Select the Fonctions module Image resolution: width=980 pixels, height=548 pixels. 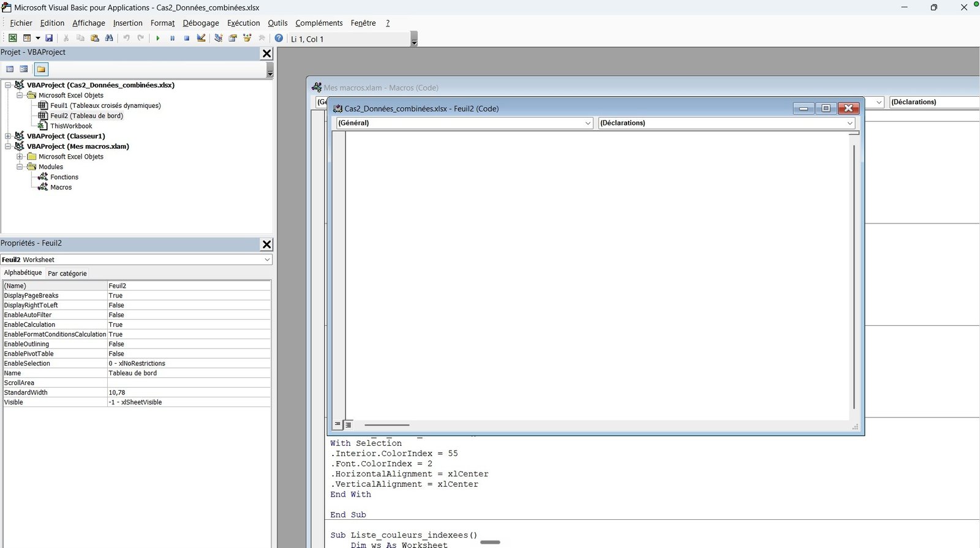tap(64, 177)
